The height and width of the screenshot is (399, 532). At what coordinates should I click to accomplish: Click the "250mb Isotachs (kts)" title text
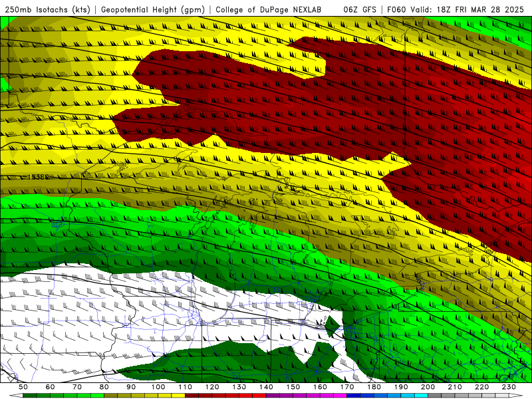(x=47, y=9)
